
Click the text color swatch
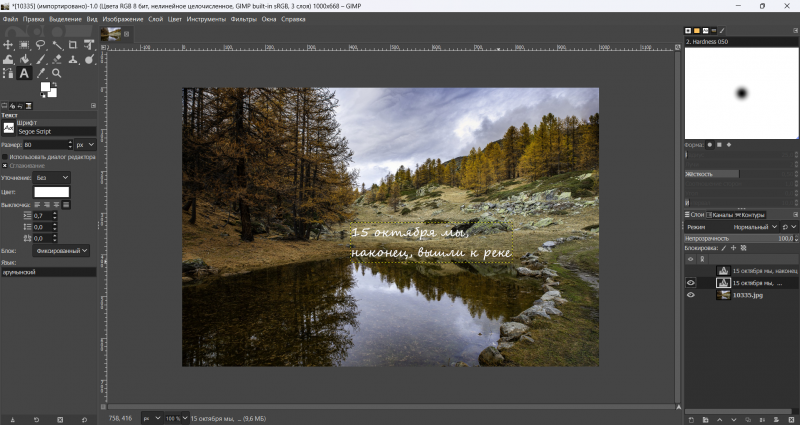pyautogui.click(x=52, y=191)
